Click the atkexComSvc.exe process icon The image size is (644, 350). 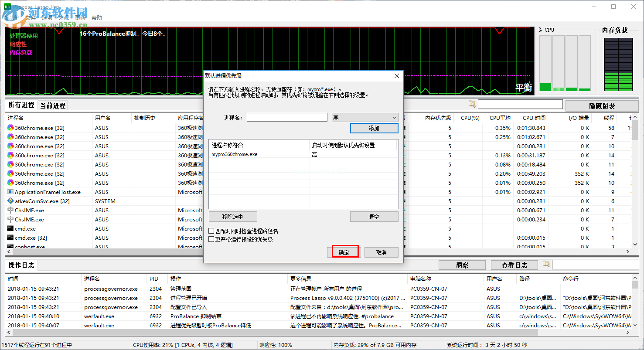10,201
